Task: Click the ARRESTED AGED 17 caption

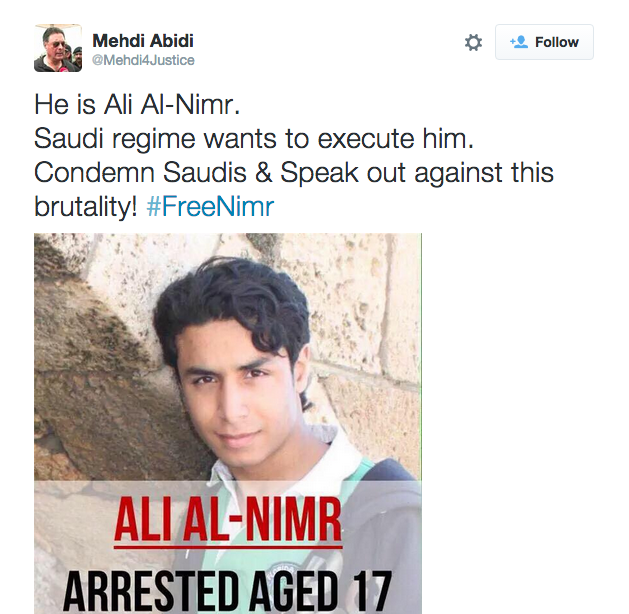Action: tap(228, 588)
